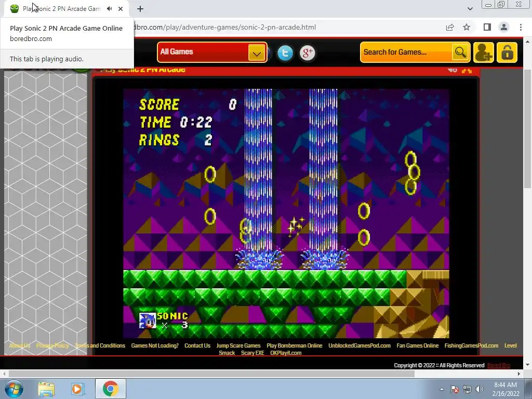Open UnblockedGamesPod.com link
Viewport: 532px width, 399px height.
tap(360, 345)
